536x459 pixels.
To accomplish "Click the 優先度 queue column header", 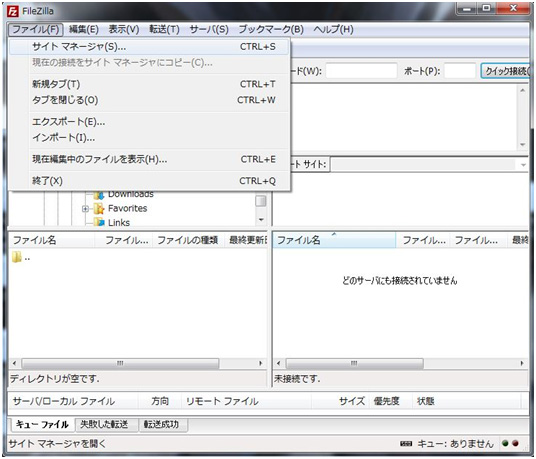I will coord(390,401).
